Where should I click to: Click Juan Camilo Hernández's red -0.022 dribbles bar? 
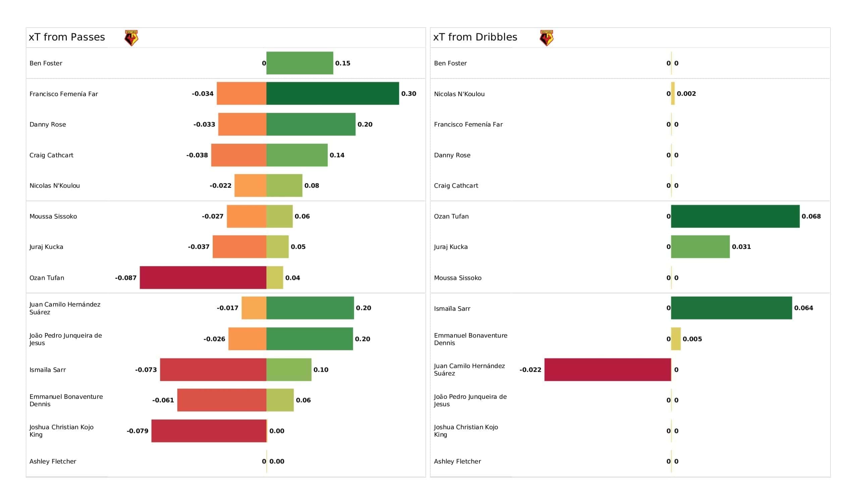click(607, 370)
